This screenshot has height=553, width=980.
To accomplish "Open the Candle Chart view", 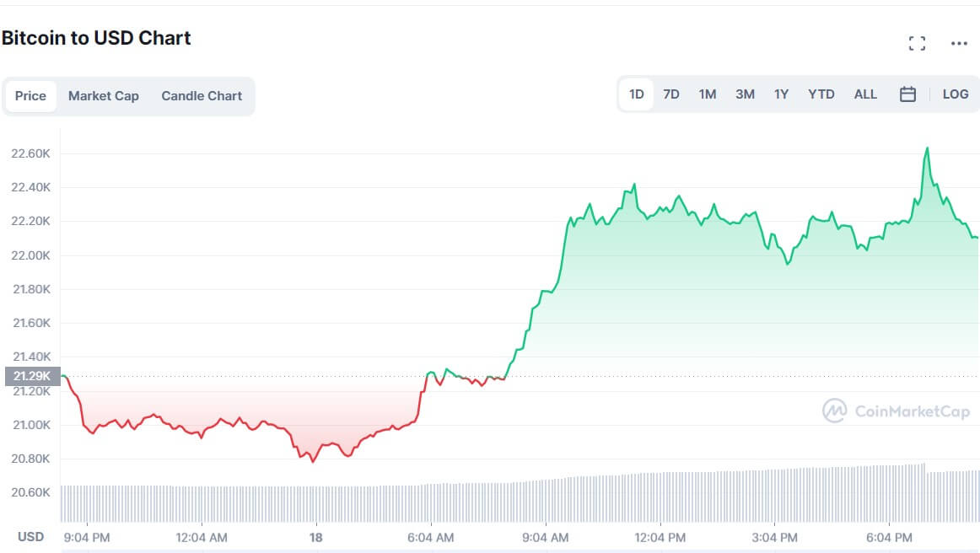I will tap(202, 96).
